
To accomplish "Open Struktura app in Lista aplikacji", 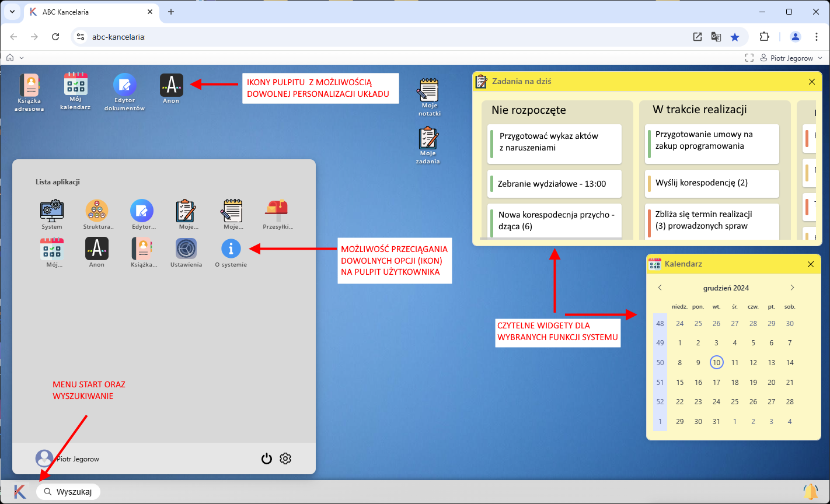I will 97,215.
